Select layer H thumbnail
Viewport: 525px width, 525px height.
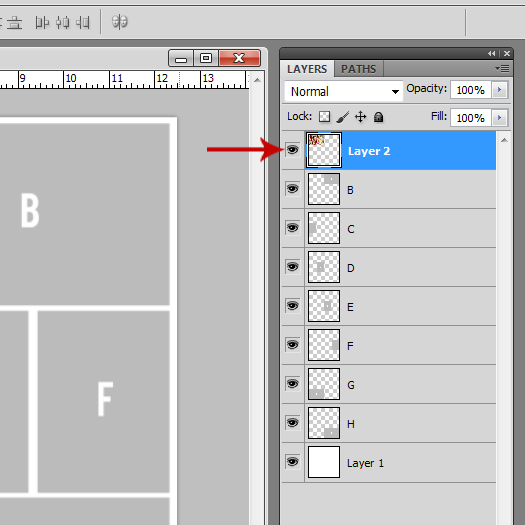pos(324,423)
